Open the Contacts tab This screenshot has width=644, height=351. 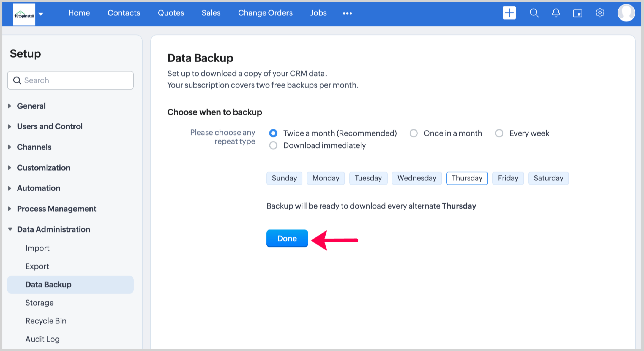click(124, 13)
